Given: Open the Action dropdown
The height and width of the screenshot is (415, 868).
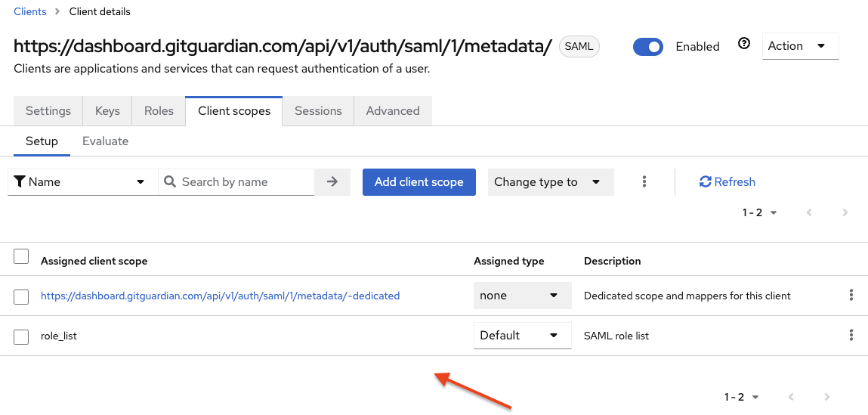Looking at the screenshot, I should point(801,46).
